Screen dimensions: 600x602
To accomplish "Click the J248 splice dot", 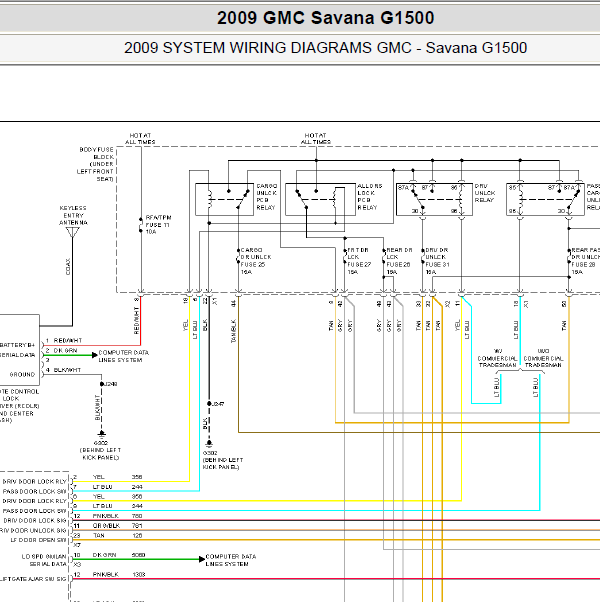I will click(102, 384).
